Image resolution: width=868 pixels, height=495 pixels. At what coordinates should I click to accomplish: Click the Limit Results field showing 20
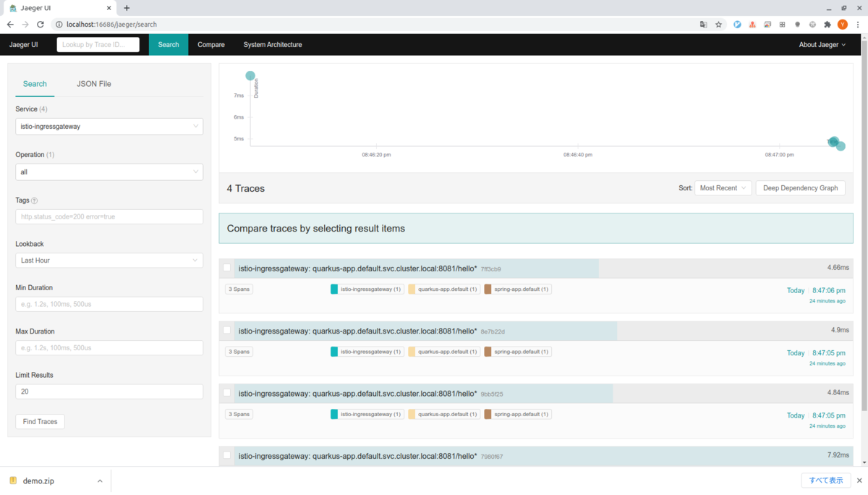(x=109, y=392)
